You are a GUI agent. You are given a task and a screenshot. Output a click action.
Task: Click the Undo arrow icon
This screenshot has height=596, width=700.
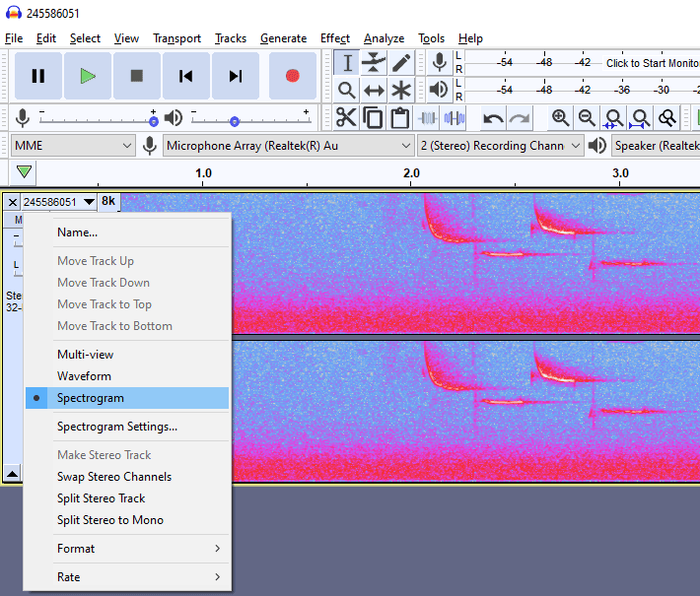493,118
